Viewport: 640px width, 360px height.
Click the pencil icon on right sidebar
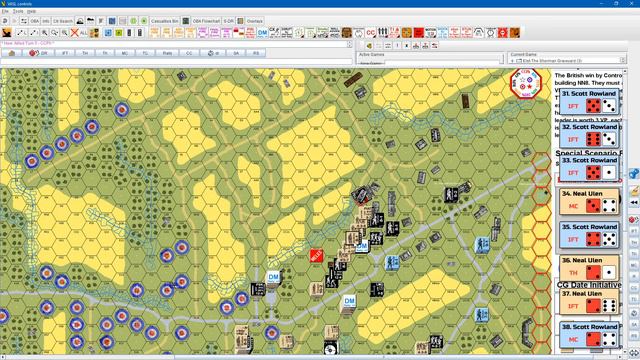click(x=634, y=190)
